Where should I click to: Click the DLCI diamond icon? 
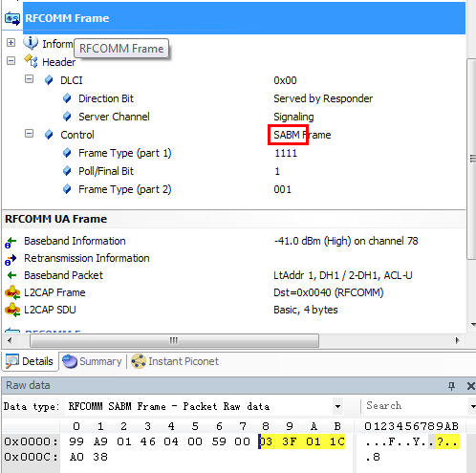(49, 80)
